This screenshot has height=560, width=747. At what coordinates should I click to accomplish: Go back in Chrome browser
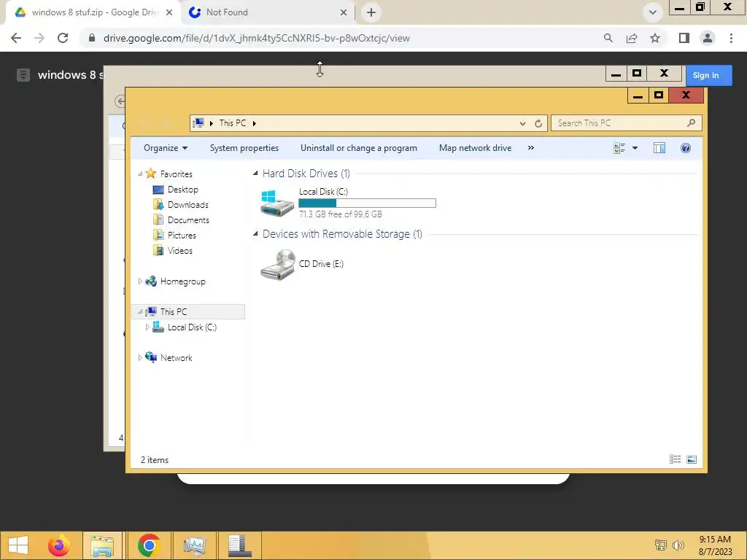coord(16,38)
